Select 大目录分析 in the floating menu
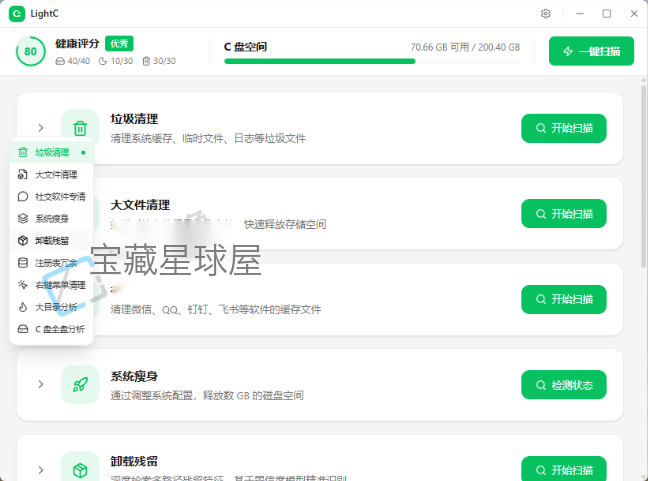Screen dimensions: 648x481 coord(51,307)
